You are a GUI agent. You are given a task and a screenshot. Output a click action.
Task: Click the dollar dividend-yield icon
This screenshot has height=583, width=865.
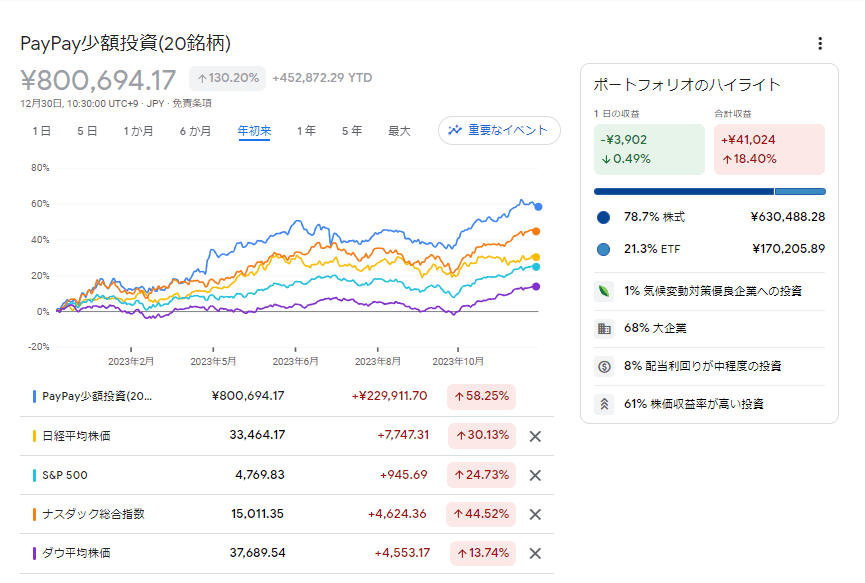click(x=603, y=366)
